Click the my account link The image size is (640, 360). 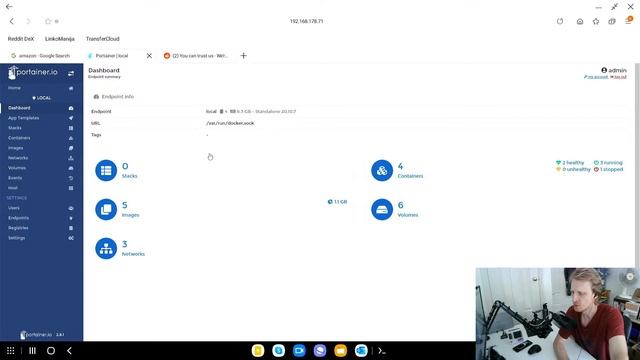tap(596, 77)
